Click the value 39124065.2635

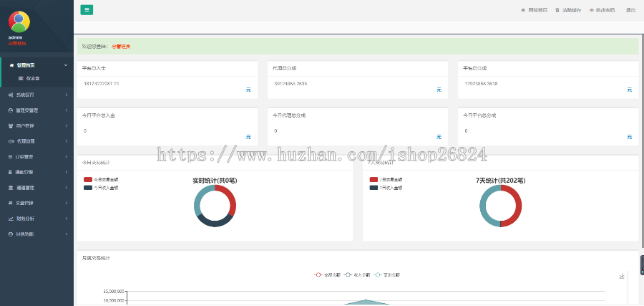(291, 84)
